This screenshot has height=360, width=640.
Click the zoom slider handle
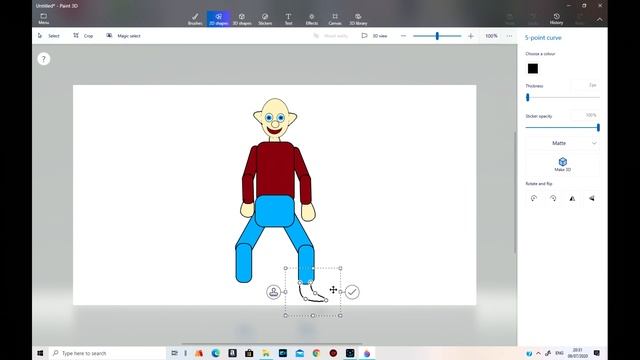pyautogui.click(x=437, y=36)
